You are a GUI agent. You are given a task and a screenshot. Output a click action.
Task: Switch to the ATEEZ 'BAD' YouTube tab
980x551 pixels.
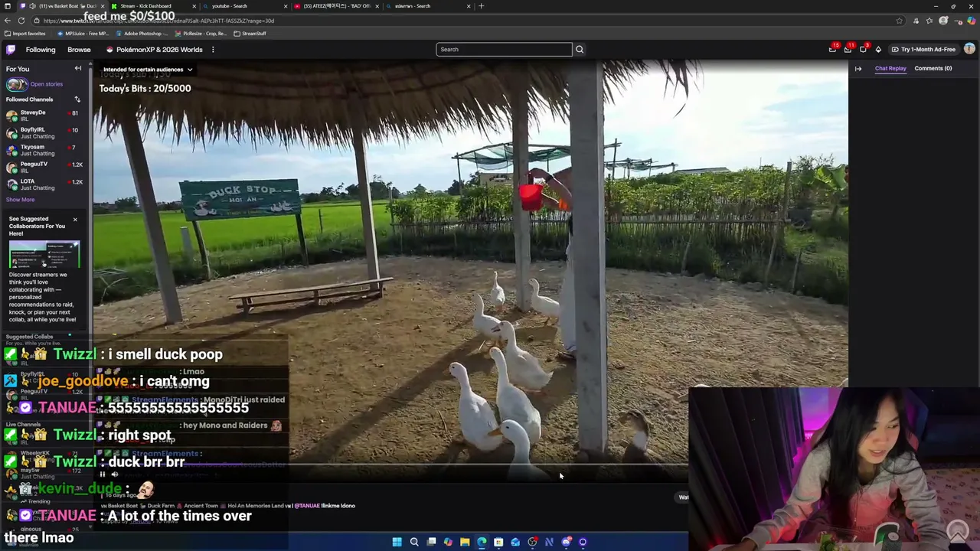335,6
